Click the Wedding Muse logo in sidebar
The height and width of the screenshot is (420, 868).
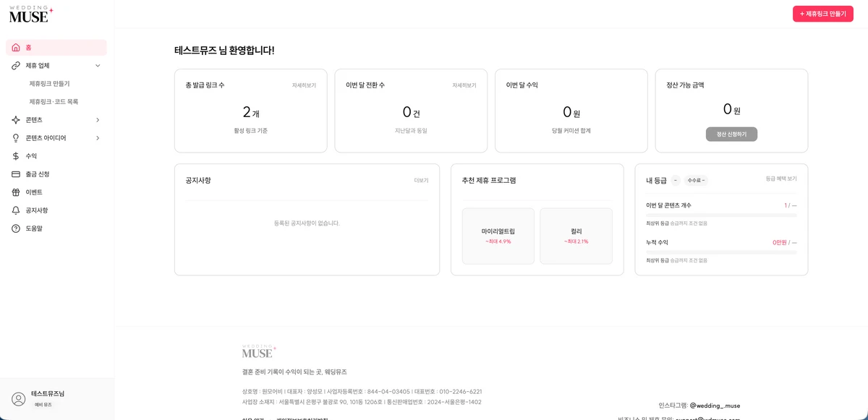tap(31, 14)
